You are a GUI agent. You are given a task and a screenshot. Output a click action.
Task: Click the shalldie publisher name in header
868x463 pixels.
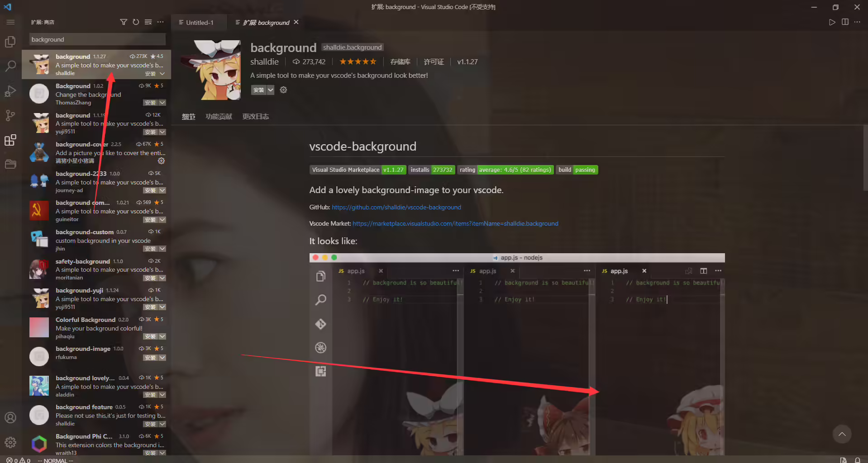264,62
